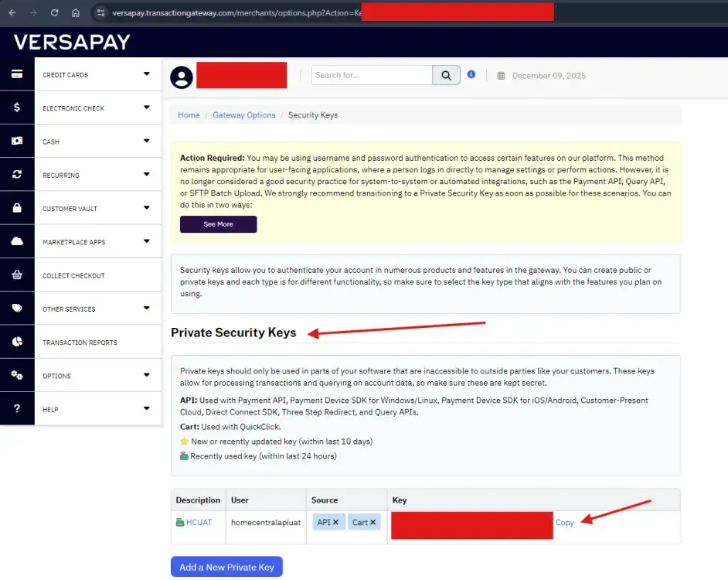This screenshot has height=580, width=728.
Task: Expand the Other Services dropdown
Action: click(146, 308)
